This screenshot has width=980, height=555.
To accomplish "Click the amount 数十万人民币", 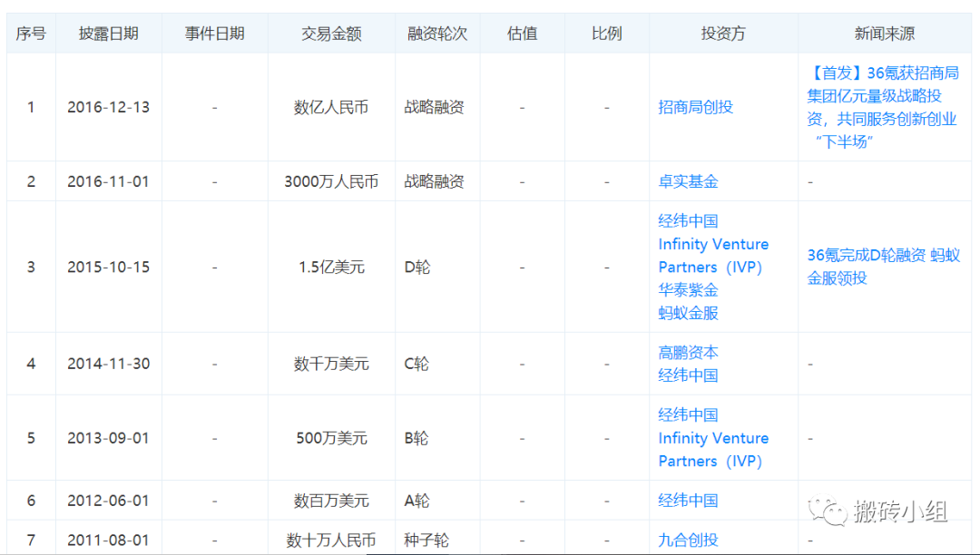I will (x=331, y=540).
